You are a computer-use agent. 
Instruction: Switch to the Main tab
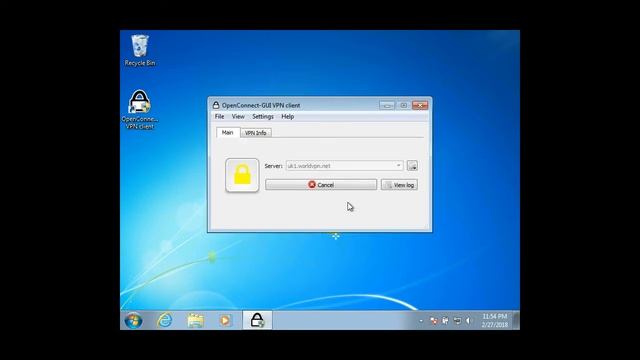[x=228, y=132]
